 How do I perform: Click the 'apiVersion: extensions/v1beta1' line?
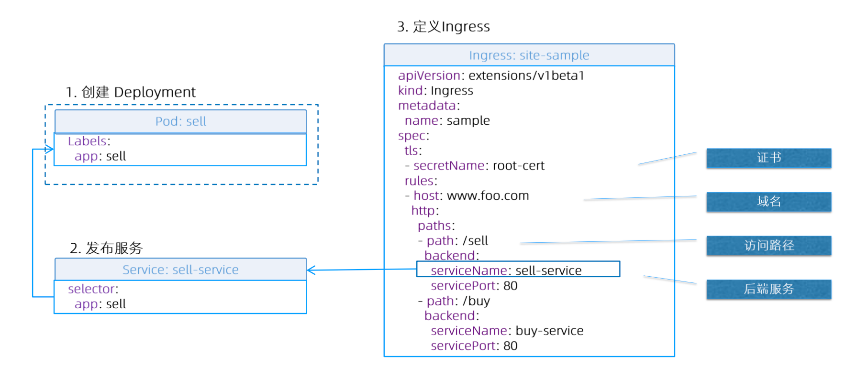490,76
